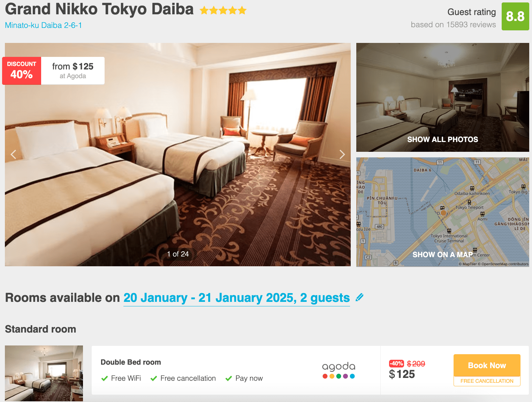Click the from $125 at Agoda price tag

pyautogui.click(x=73, y=71)
